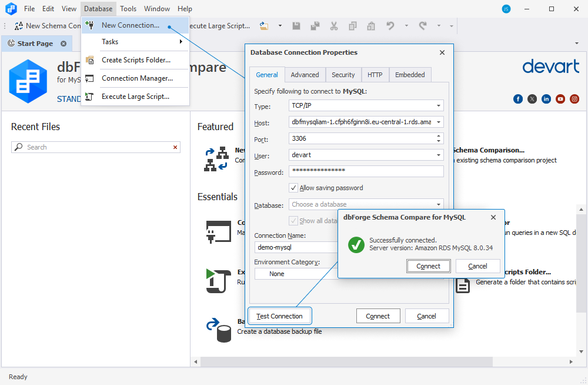Click the Cut scissors toolbar icon

(x=334, y=26)
